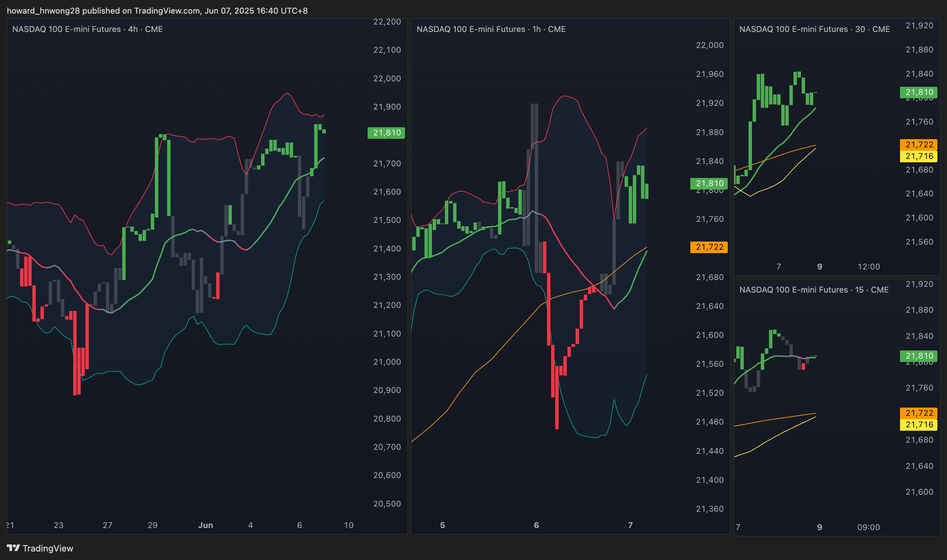Click the 22,000 level on 4h price scale
Screen dimensions: 947x560
386,79
